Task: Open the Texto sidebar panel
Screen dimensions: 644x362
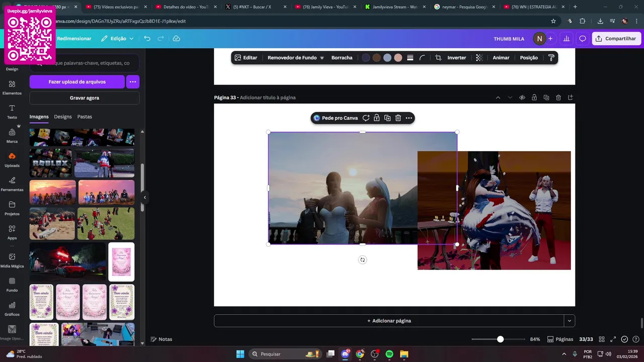Action: pos(12,112)
